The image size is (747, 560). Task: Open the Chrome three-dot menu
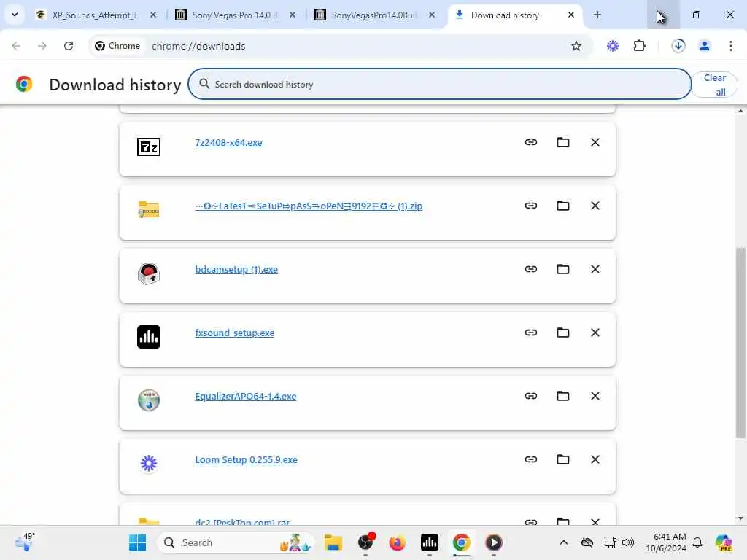pyautogui.click(x=731, y=46)
